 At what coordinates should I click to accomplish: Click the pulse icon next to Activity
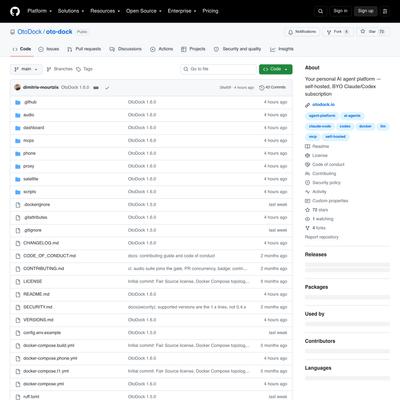pos(307,192)
